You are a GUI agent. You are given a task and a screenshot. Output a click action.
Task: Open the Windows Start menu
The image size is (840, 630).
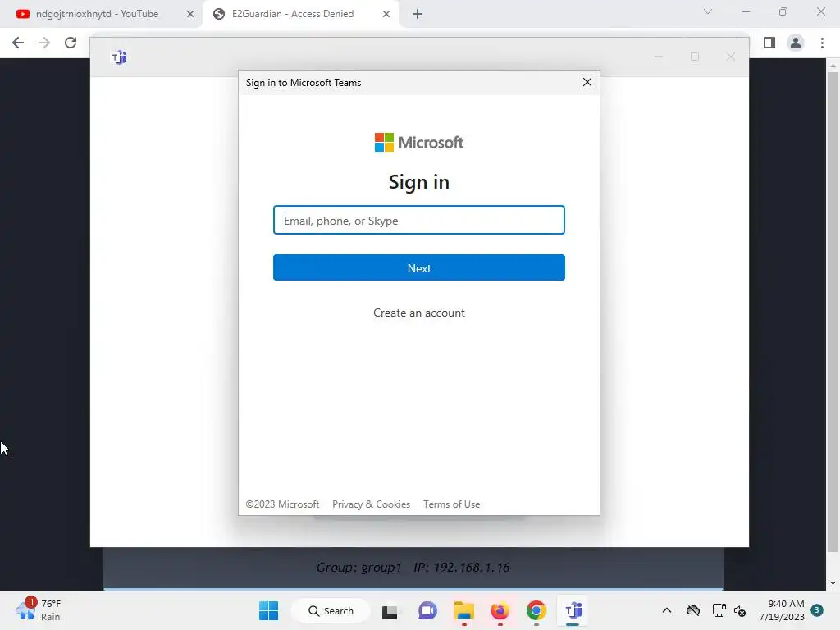[x=268, y=610]
